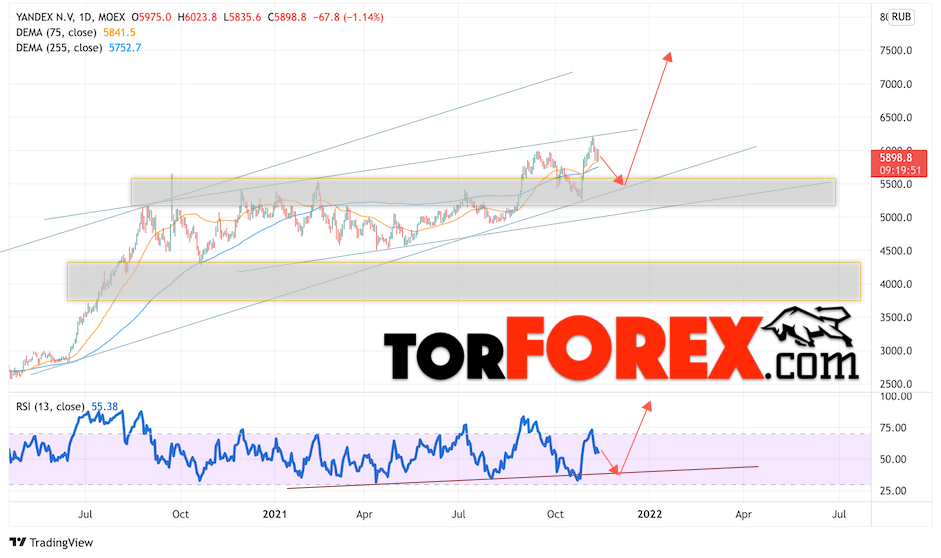
Task: Click the RSI value 55.38
Action: 104,406
